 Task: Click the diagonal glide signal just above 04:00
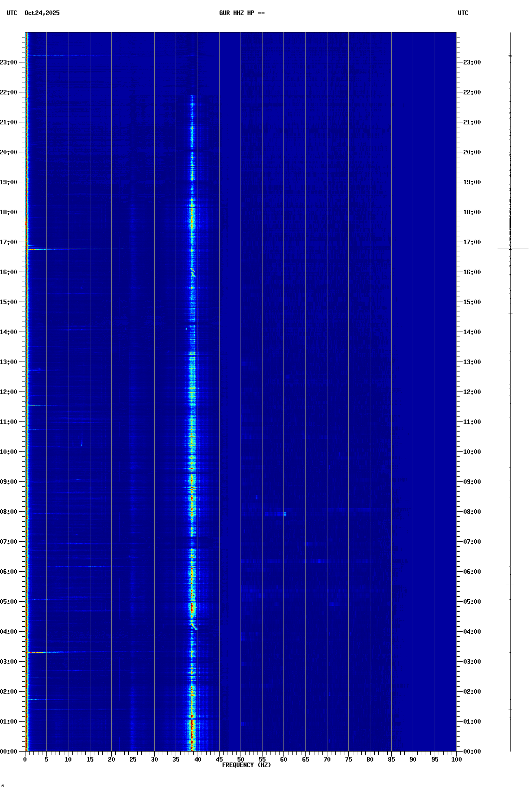coord(194,626)
